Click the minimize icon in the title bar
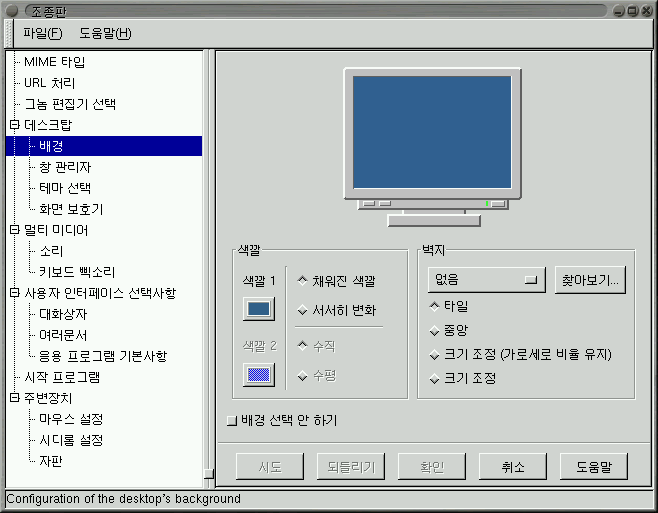Image resolution: width=658 pixels, height=513 pixels. pos(620,10)
